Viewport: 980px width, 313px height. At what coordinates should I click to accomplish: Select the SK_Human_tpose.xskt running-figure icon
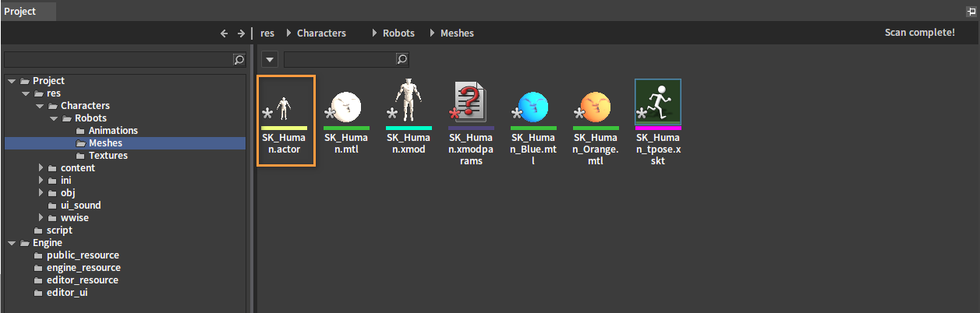coord(658,102)
